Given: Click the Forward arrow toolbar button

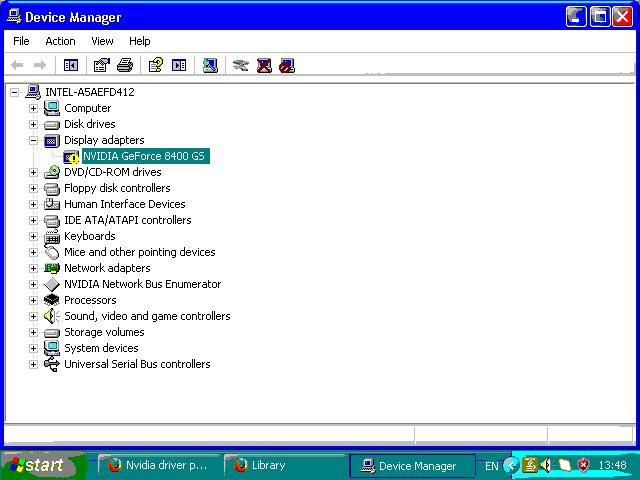Looking at the screenshot, I should [40, 65].
